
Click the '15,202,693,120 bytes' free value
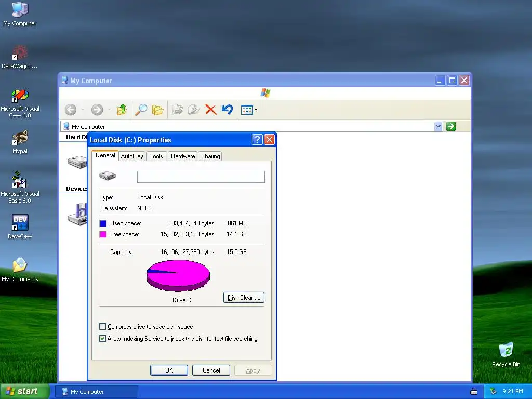point(187,234)
